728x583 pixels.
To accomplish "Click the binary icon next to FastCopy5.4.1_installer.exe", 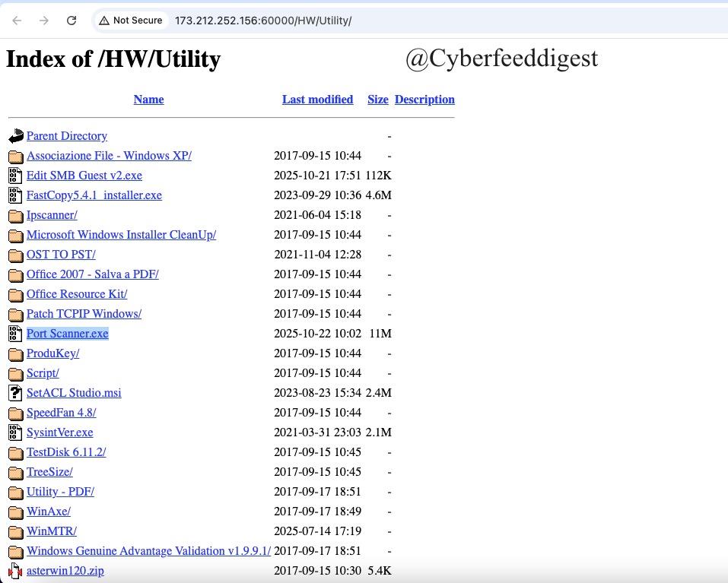I will tap(15, 195).
